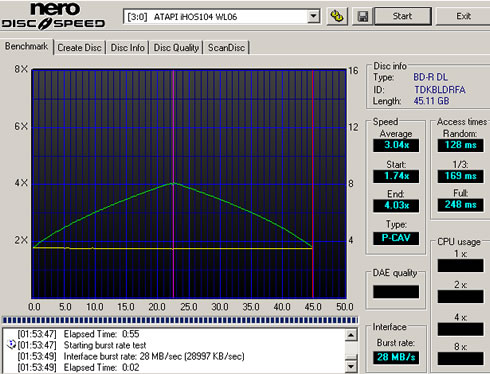Click the magenta layer-break marker line
Screen dimensions: 490x374
[x=173, y=184]
